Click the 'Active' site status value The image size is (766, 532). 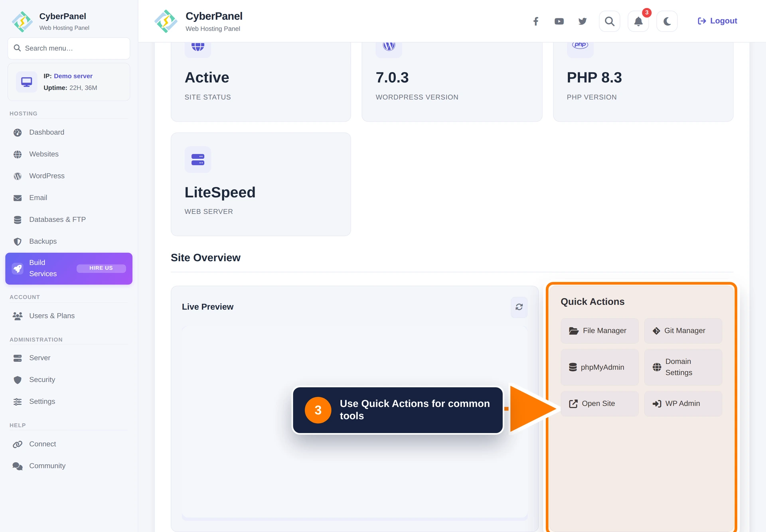[207, 77]
